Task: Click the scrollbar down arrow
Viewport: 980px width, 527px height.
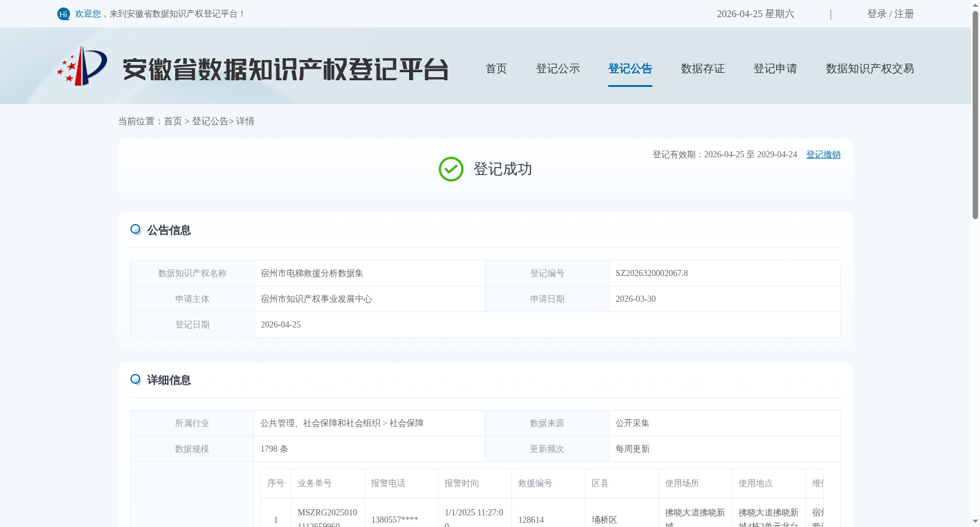Action: [975, 521]
